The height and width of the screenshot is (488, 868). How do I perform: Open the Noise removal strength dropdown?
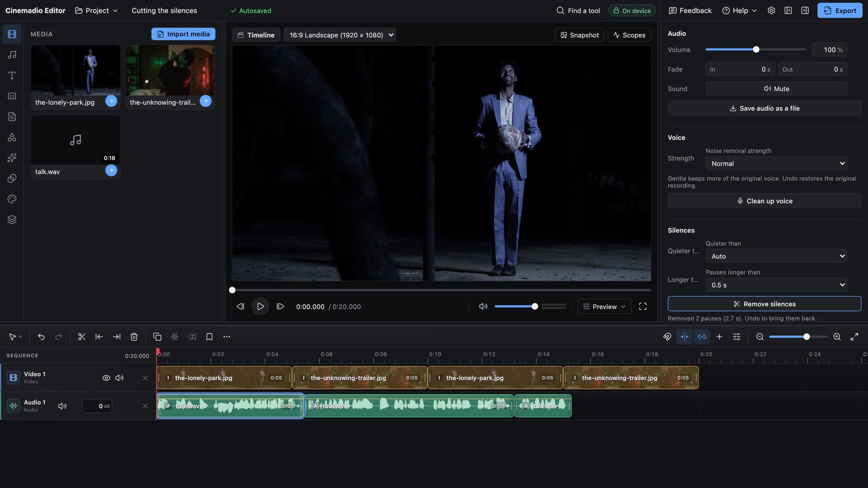[776, 163]
